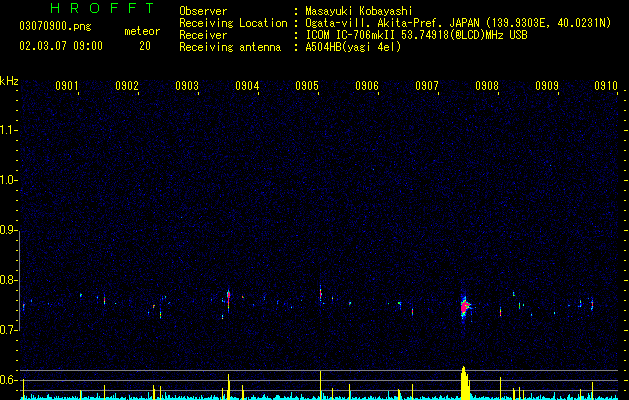This screenshot has height=400, width=629.
Task: Select the filename 03070900.png
Action: click(55, 26)
